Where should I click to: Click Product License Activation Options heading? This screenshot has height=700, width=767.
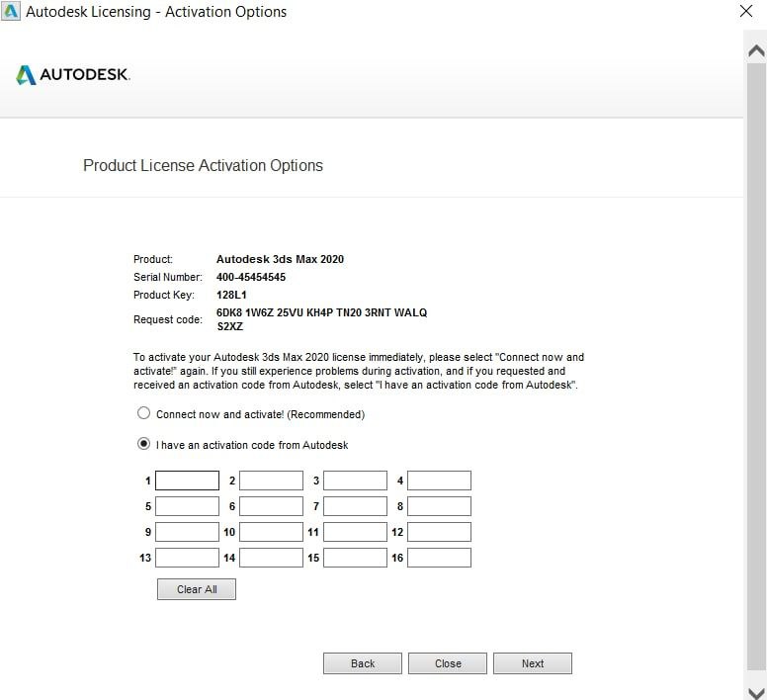point(203,165)
